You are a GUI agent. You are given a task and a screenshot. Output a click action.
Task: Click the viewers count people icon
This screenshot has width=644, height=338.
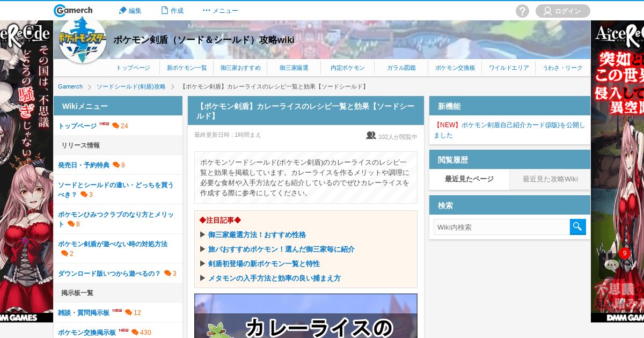coord(371,136)
